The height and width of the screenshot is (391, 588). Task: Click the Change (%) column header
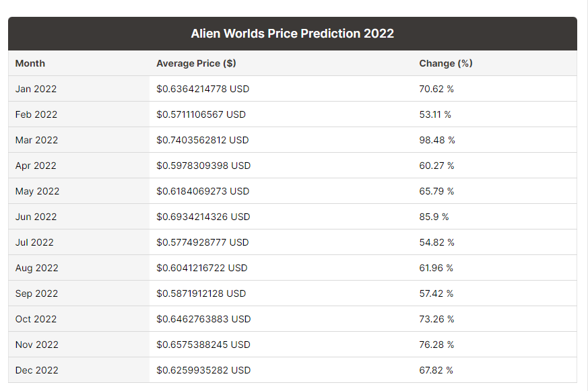tap(446, 63)
